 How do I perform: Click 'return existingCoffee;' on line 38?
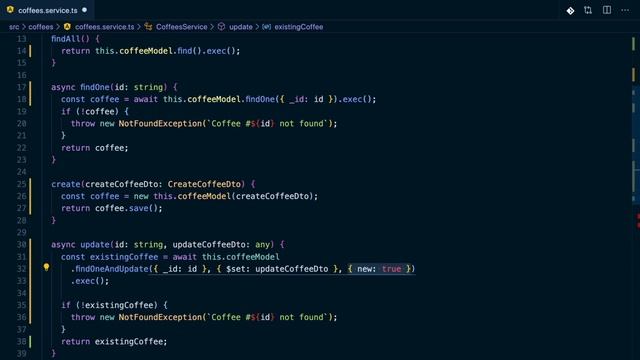pyautogui.click(x=114, y=341)
